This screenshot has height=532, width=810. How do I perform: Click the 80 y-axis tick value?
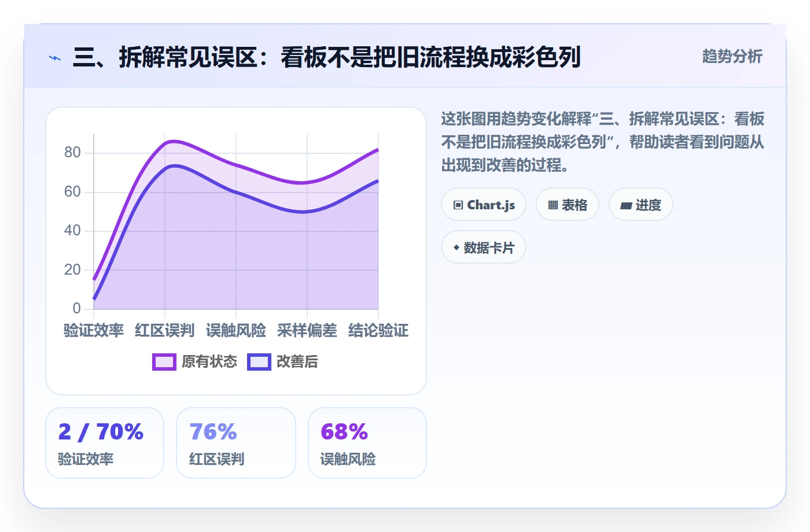(72, 153)
